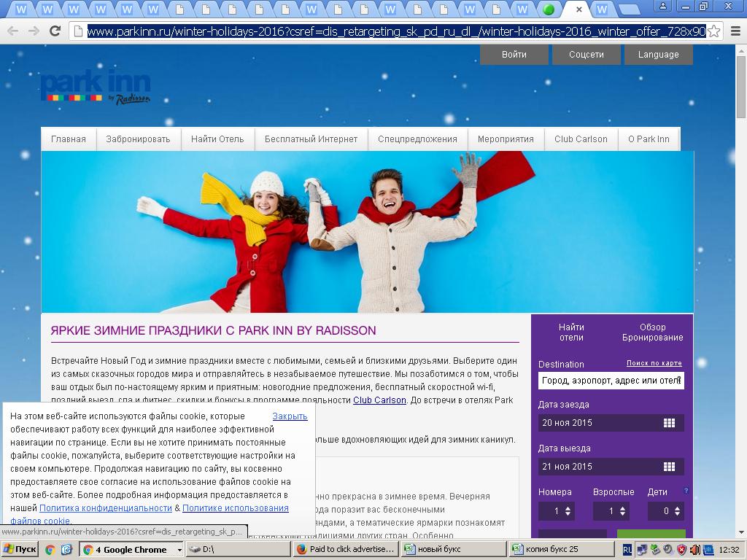Open the Club Carlson menu item
This screenshot has width=747, height=560.
coord(581,139)
